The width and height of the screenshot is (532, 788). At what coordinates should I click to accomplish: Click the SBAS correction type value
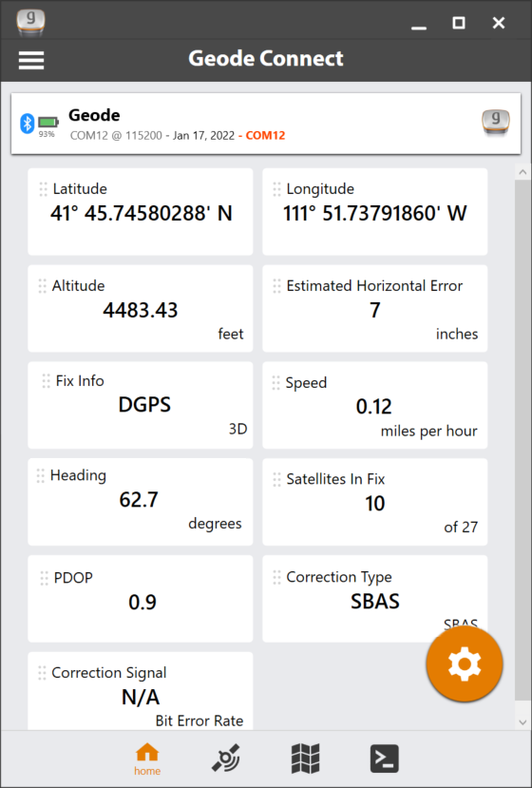click(x=374, y=602)
